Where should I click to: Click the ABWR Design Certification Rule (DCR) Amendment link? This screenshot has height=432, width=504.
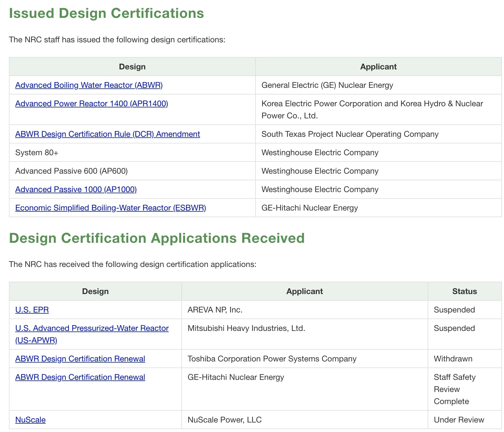tap(107, 134)
